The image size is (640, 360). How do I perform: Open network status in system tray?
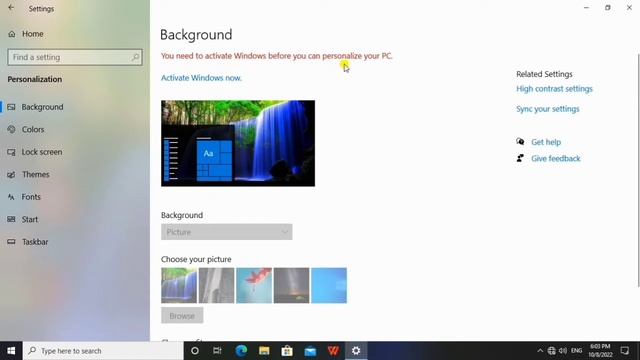(x=551, y=351)
